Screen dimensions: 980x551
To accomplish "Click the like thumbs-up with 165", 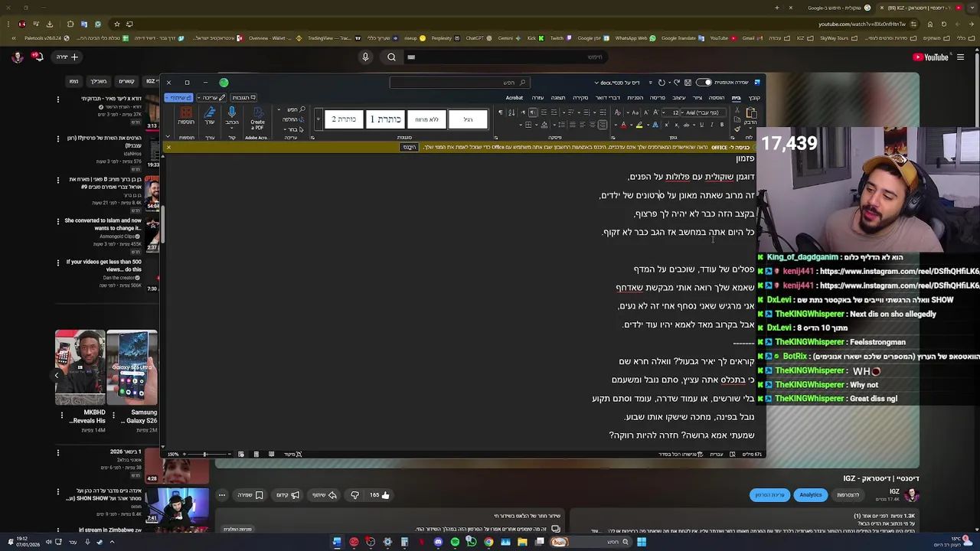I will click(379, 495).
